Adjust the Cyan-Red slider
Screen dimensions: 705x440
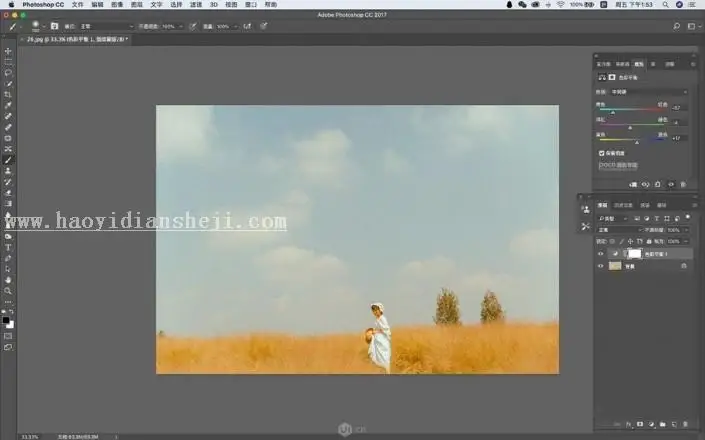613,112
